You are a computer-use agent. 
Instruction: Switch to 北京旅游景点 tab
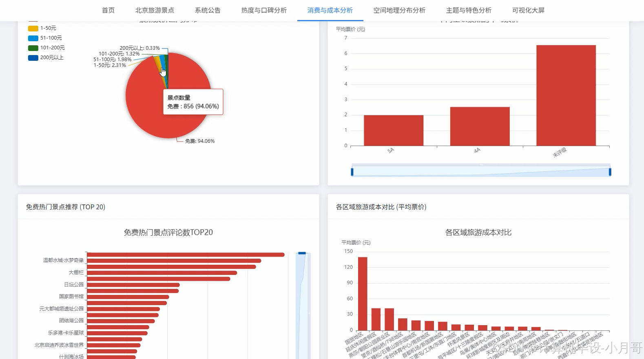[x=155, y=10]
